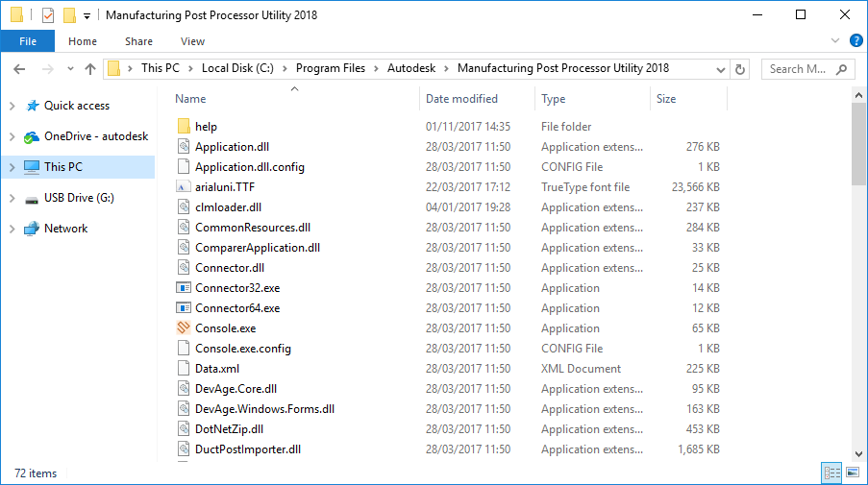Image resolution: width=868 pixels, height=485 pixels.
Task: Click Manufacturing Post Processor Utility 2018 breadcrumb
Action: 563,68
